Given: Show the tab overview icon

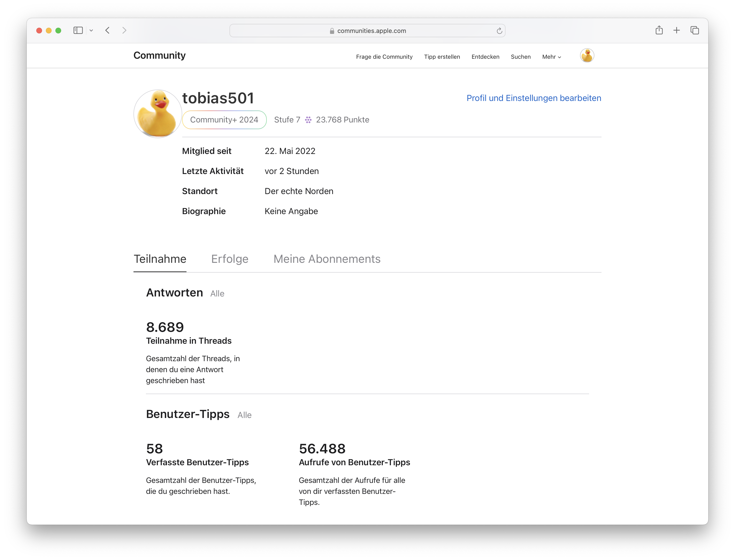Looking at the screenshot, I should pyautogui.click(x=695, y=30).
